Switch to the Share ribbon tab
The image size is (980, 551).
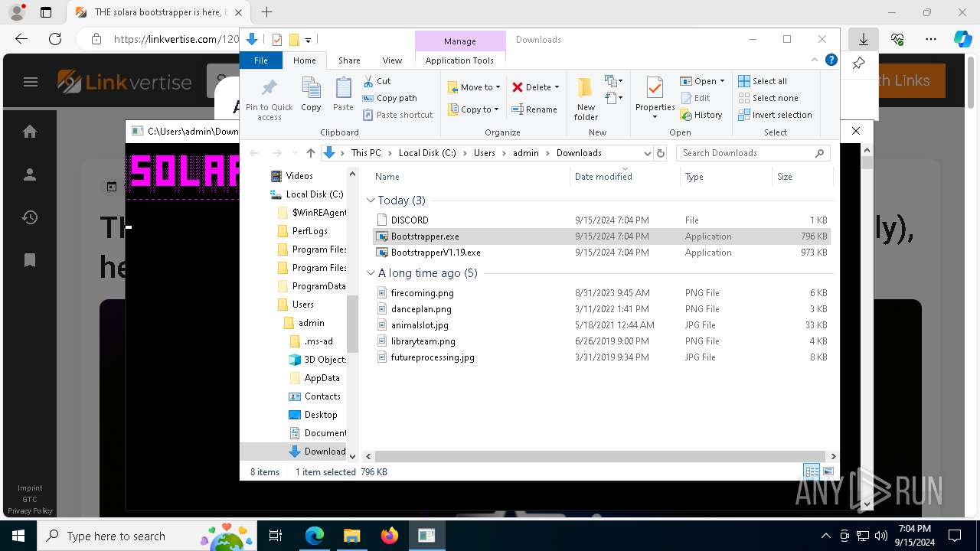(x=349, y=60)
